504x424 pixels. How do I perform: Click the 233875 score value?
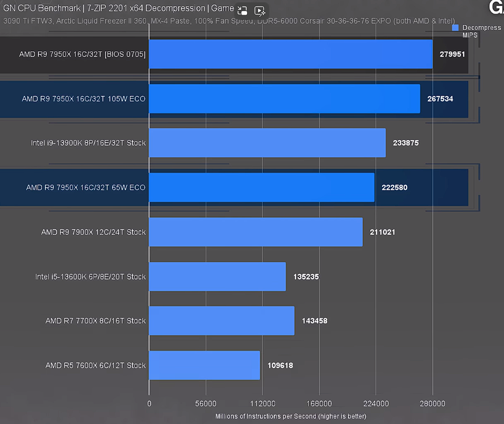(405, 143)
